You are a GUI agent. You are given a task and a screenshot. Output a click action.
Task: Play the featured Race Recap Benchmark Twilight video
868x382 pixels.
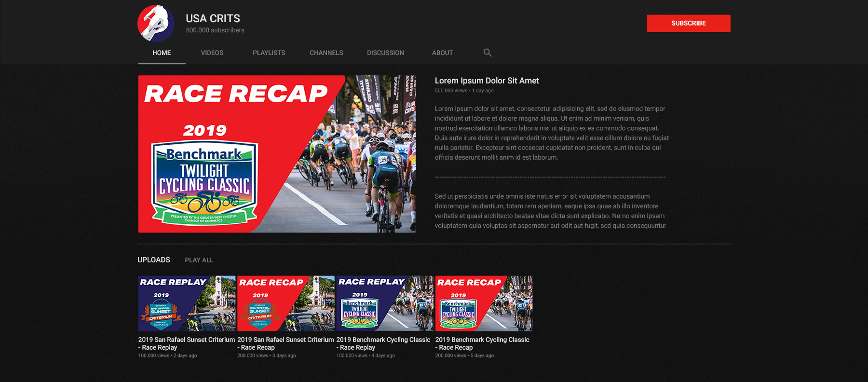[x=277, y=154]
